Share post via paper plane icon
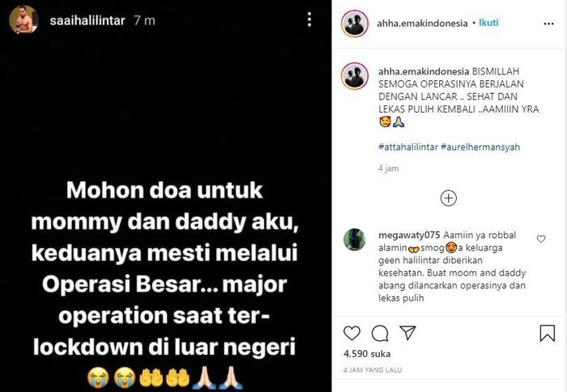567x392 pixels. click(x=407, y=333)
